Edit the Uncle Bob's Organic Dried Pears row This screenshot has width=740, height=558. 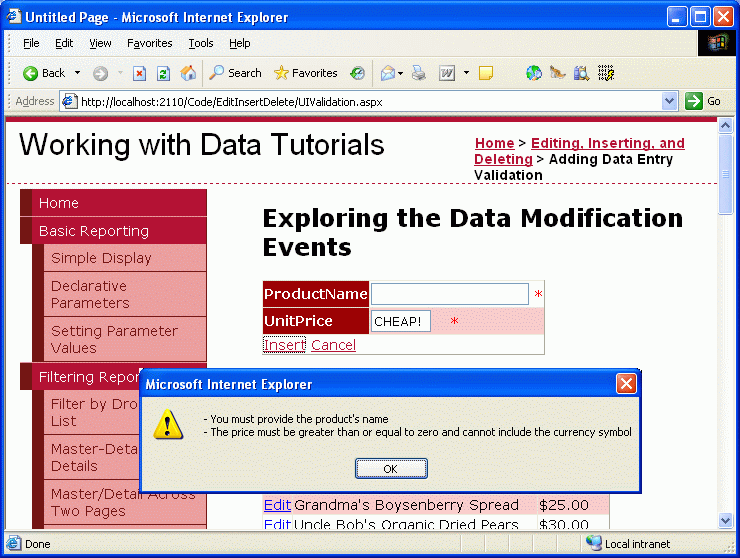point(277,524)
